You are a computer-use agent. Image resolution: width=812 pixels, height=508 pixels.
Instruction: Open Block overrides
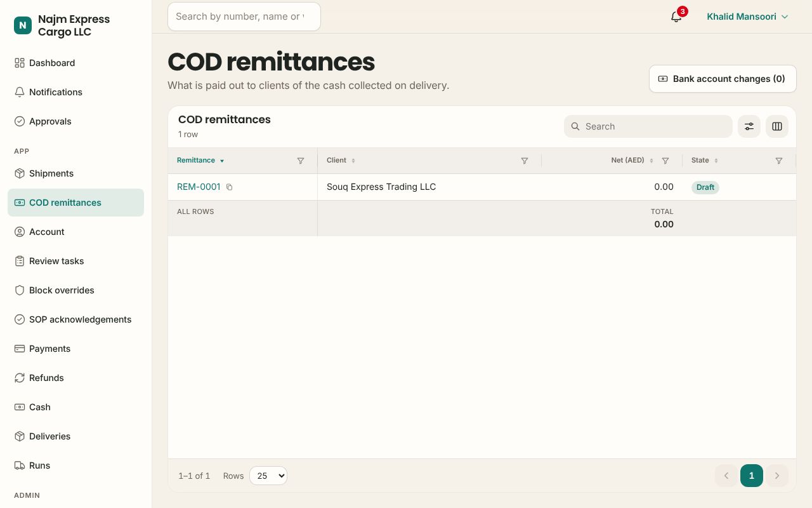pyautogui.click(x=76, y=290)
